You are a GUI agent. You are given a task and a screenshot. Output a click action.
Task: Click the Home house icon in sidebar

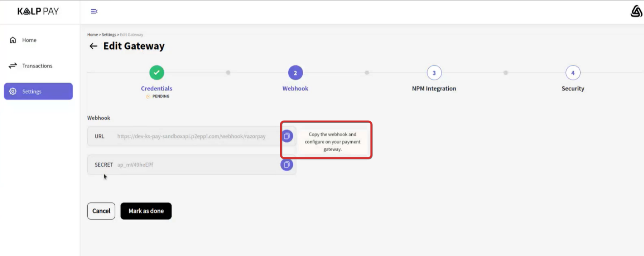click(13, 40)
